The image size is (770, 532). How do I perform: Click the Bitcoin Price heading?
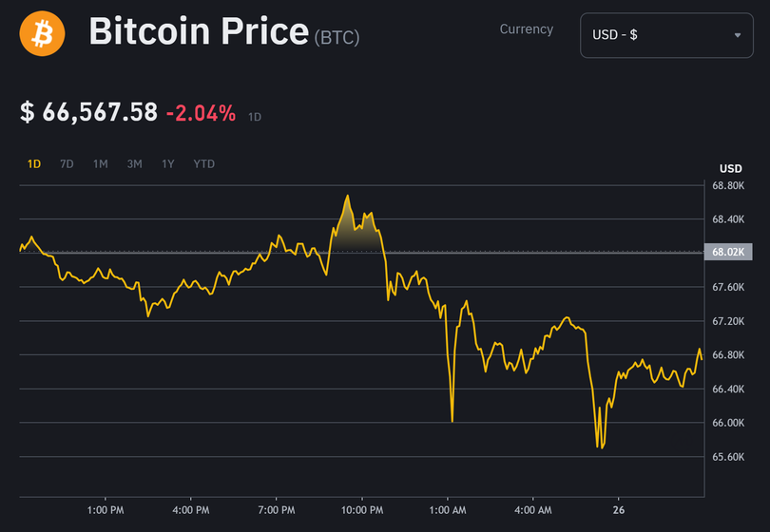198,33
